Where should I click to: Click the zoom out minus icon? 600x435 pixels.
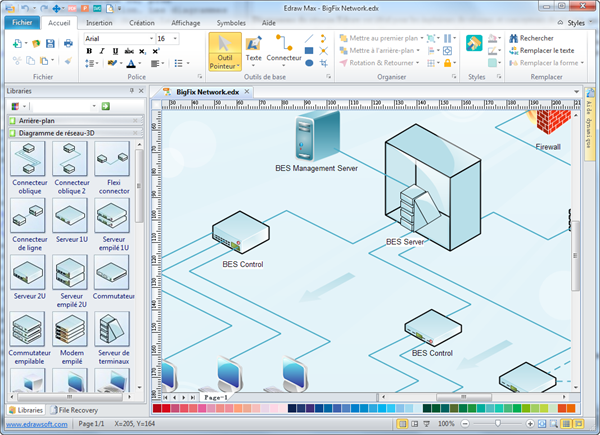[465, 424]
